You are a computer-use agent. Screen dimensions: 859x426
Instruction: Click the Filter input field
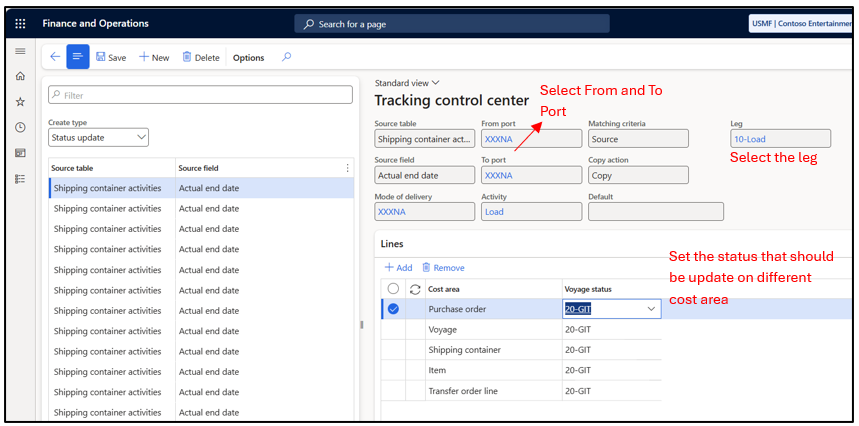click(200, 95)
